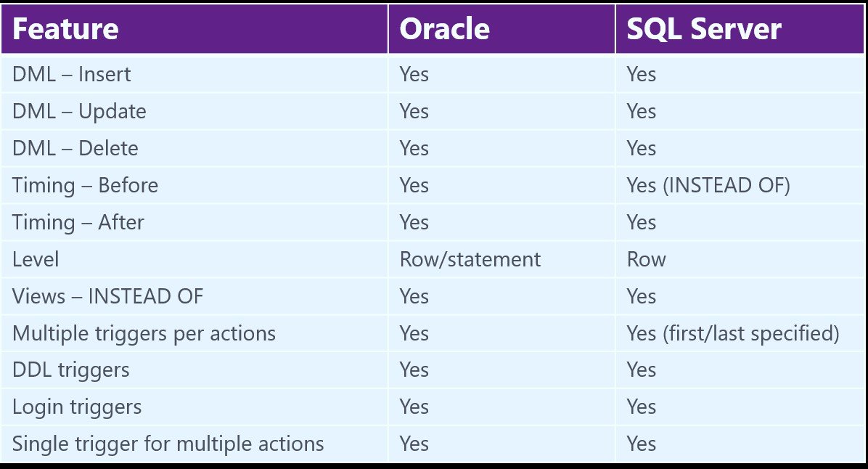Select the Yes (first/last specified) cell
The image size is (868, 469).
point(740,333)
